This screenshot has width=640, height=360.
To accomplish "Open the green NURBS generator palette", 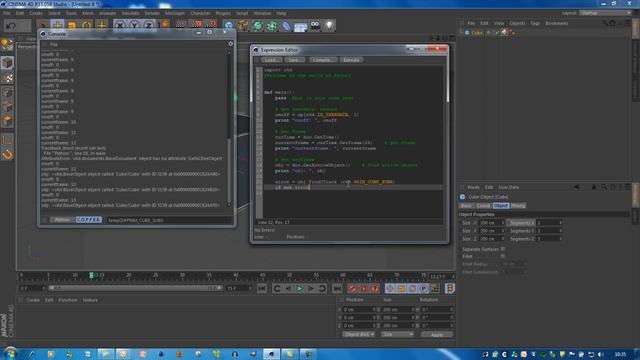I will pos(258,26).
